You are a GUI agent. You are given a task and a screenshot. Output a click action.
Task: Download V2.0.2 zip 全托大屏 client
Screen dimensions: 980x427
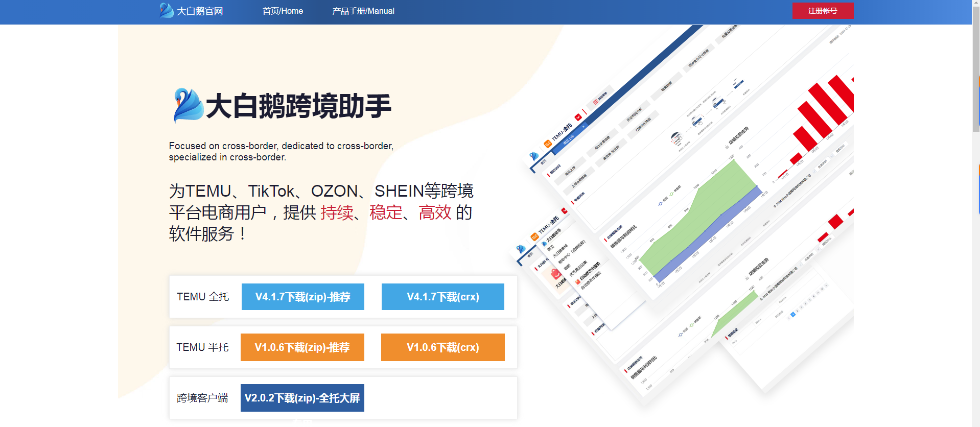pos(302,398)
